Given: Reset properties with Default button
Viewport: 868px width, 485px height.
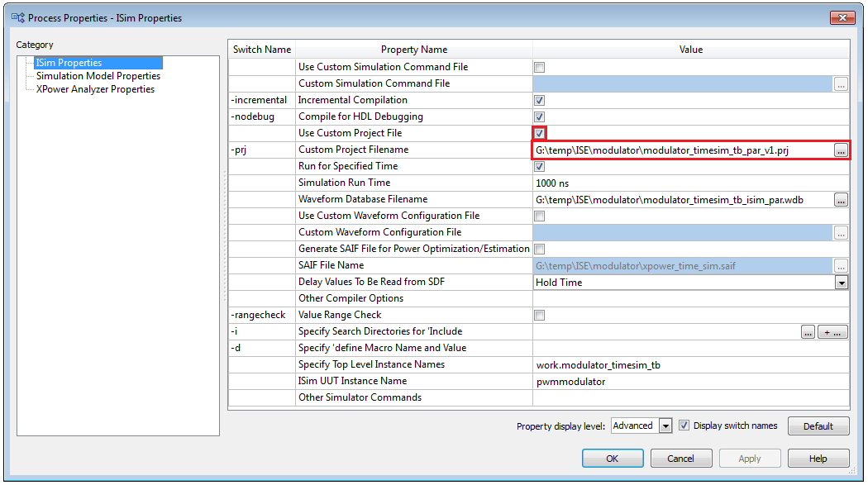Looking at the screenshot, I should click(818, 426).
